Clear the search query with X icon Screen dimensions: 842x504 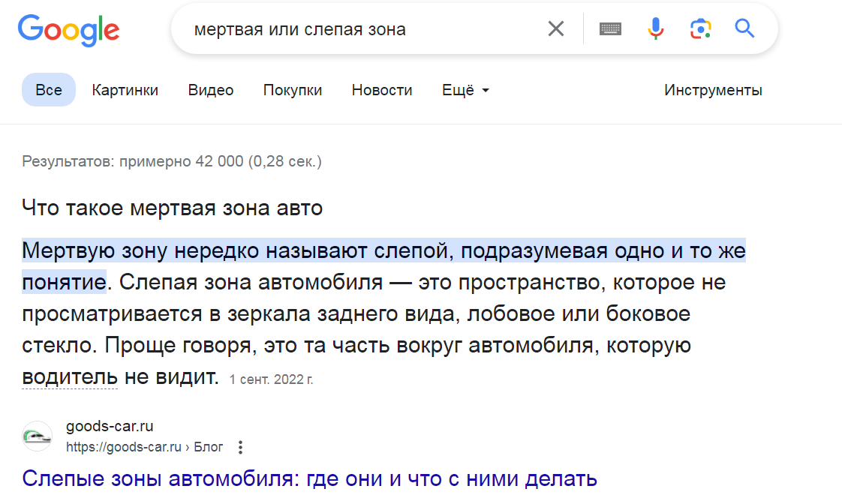tap(556, 28)
